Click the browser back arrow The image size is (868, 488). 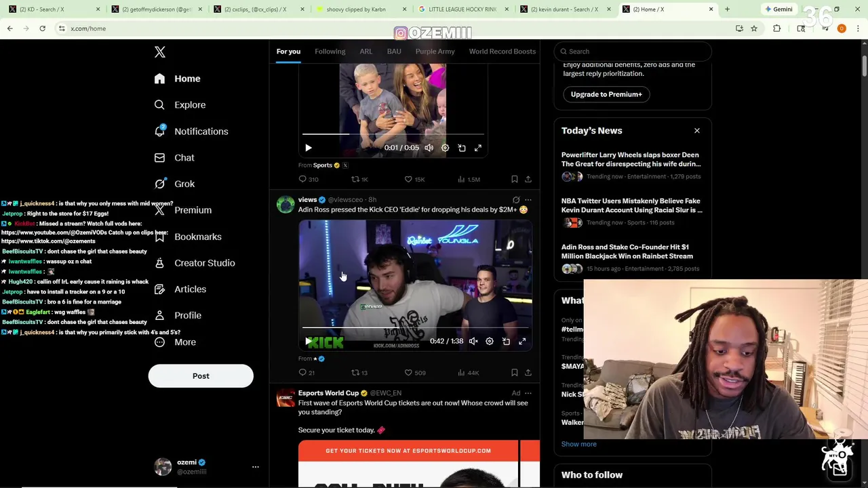pyautogui.click(x=10, y=28)
